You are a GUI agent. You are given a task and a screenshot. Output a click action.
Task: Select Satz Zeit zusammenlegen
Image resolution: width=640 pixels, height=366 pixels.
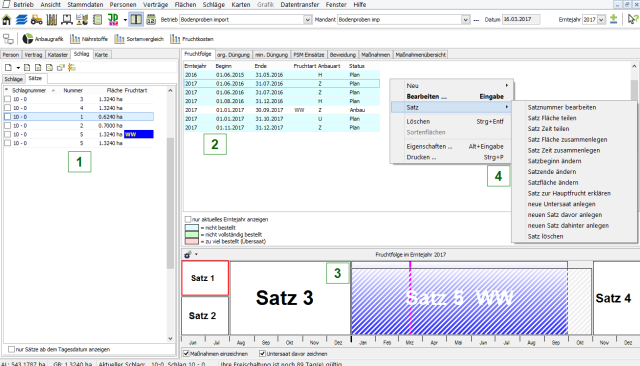564,150
